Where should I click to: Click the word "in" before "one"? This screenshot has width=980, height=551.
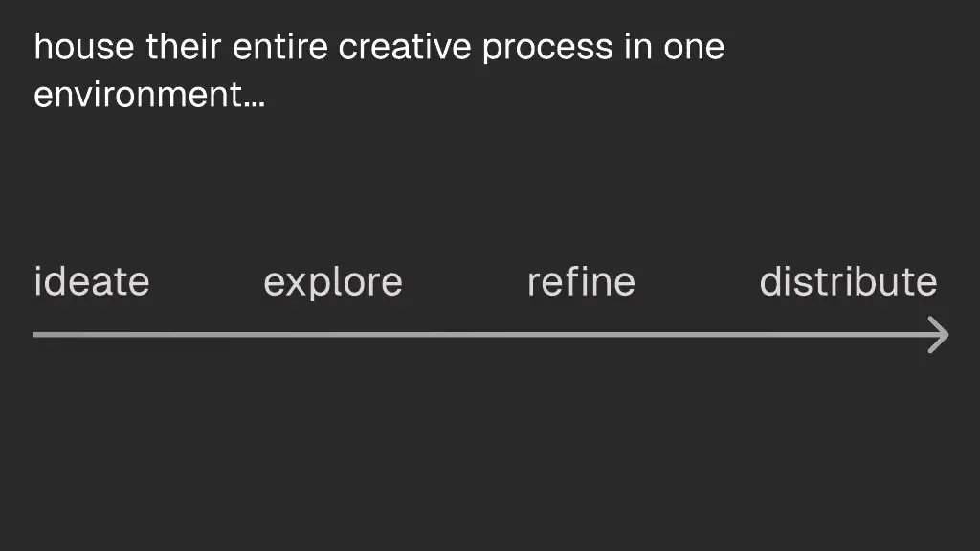coord(637,47)
